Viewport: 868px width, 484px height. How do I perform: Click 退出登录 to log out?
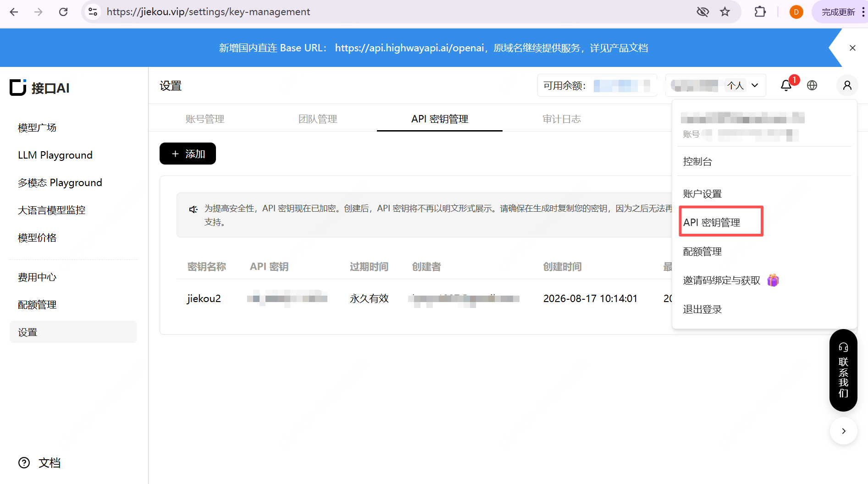[702, 309]
